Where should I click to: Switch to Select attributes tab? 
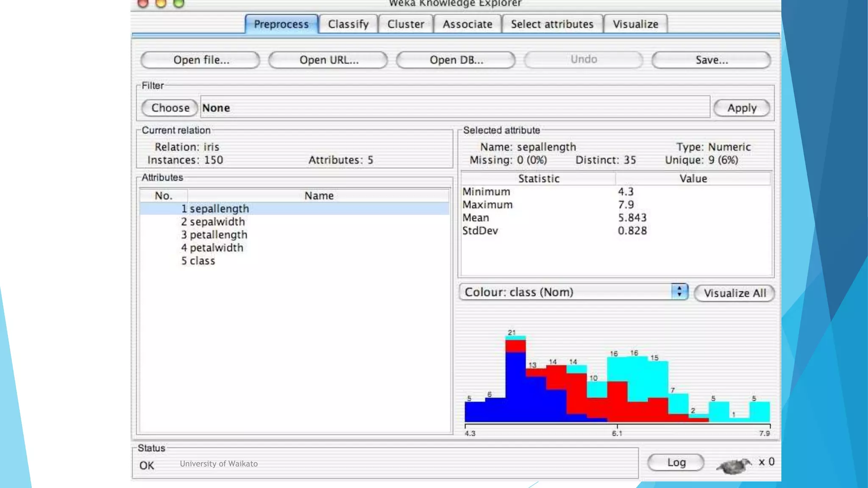coord(552,24)
